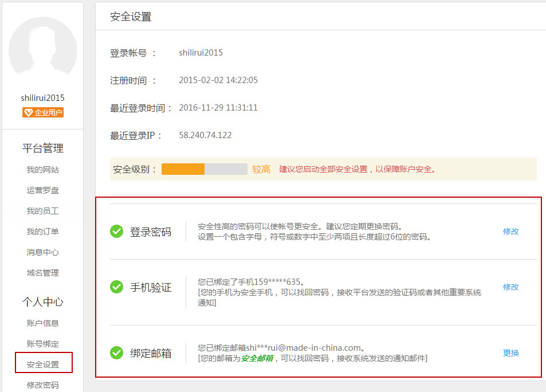Click the 企业用户 badge icon
The image size is (546, 392).
43,112
